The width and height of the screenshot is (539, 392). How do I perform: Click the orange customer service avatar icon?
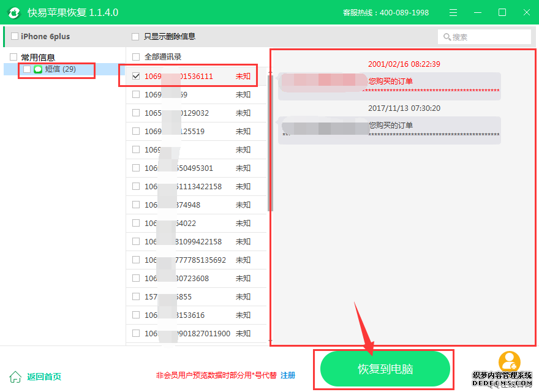point(510,361)
